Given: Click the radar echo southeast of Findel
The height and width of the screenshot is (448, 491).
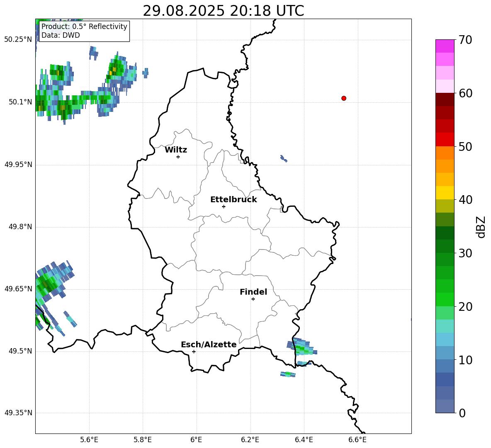Looking at the screenshot, I should (302, 346).
